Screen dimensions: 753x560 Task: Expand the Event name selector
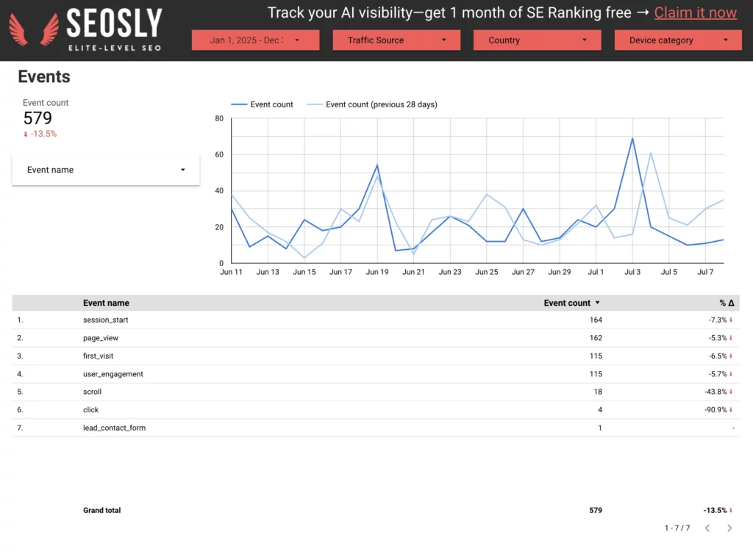[106, 170]
